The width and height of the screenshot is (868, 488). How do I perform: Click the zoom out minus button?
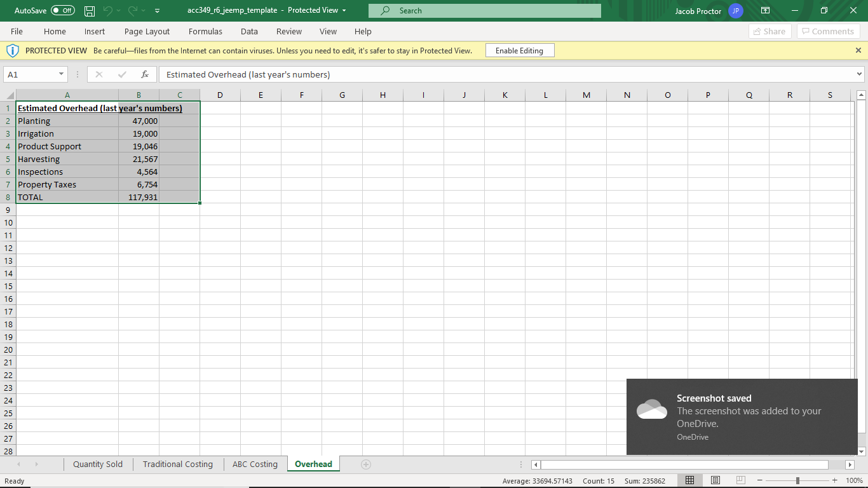coord(759,480)
